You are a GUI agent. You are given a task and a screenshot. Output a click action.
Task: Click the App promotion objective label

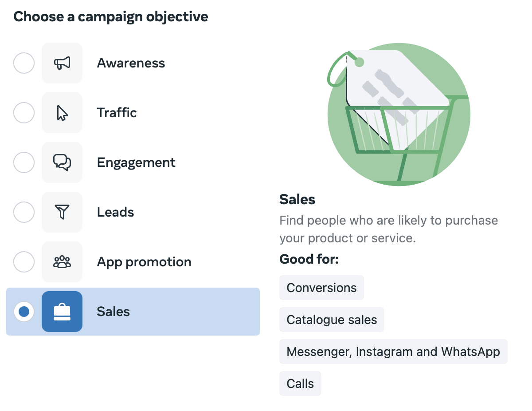pyautogui.click(x=144, y=262)
